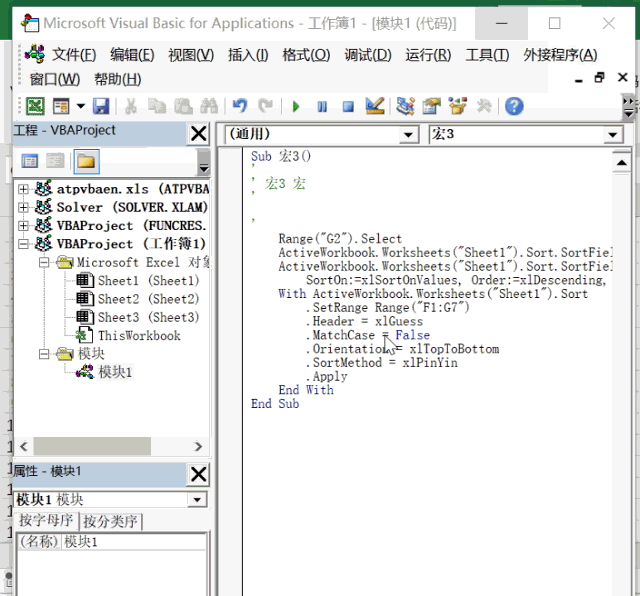Open the 帮助(H) menu

pyautogui.click(x=118, y=79)
